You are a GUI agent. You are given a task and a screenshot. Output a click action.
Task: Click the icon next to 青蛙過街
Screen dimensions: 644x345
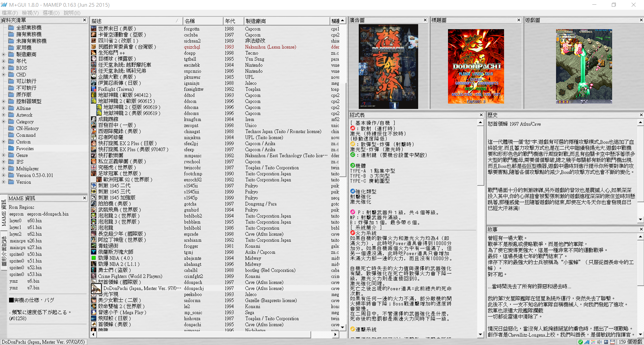(x=94, y=246)
